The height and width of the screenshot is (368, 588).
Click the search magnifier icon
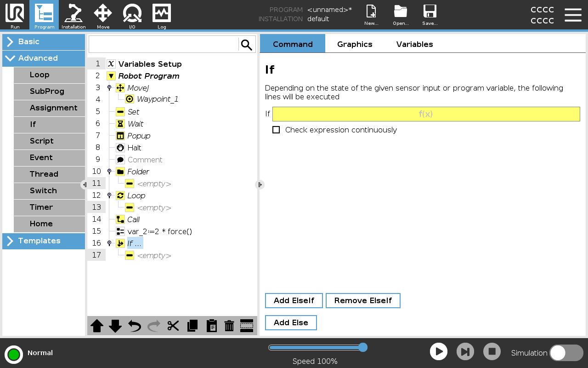pos(247,45)
